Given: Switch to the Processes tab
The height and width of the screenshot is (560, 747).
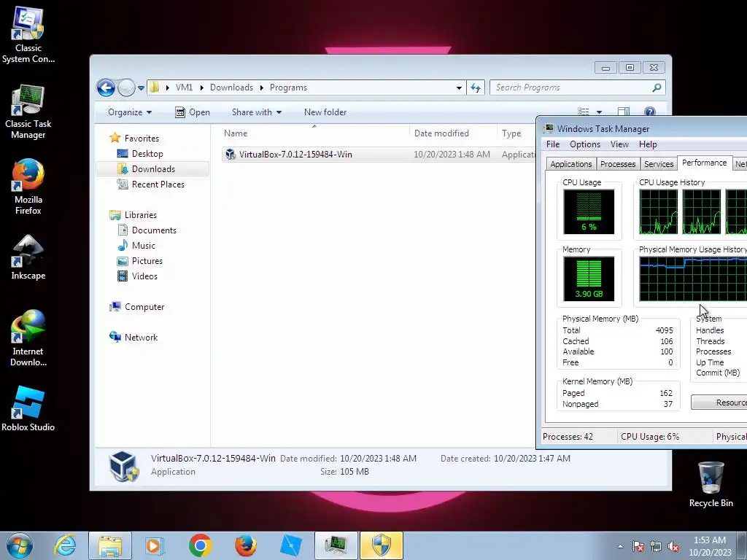Looking at the screenshot, I should [618, 164].
